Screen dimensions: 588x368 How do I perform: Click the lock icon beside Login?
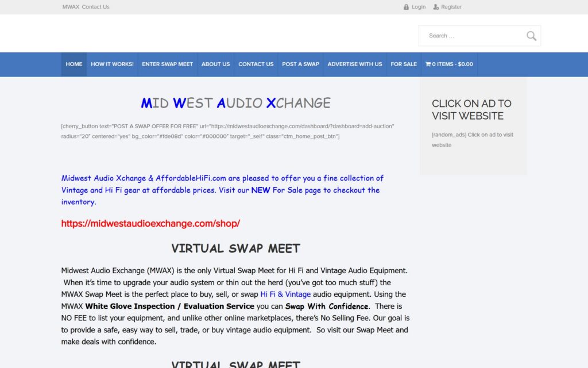[406, 7]
